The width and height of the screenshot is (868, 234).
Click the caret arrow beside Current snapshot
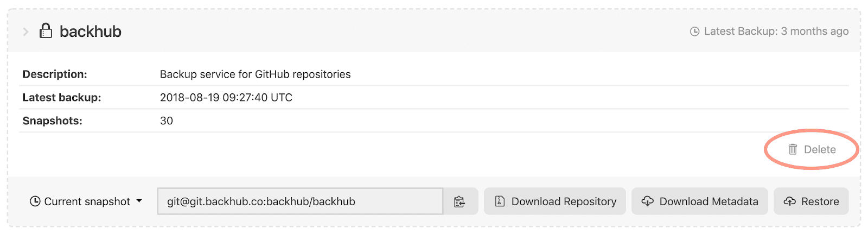pos(139,201)
